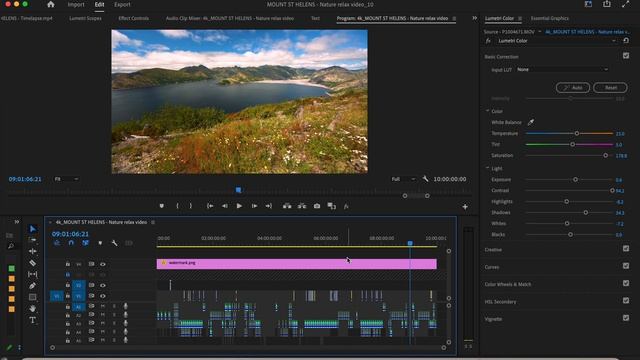The height and width of the screenshot is (360, 640).
Task: Open the Effect Controls tab
Action: click(133, 18)
